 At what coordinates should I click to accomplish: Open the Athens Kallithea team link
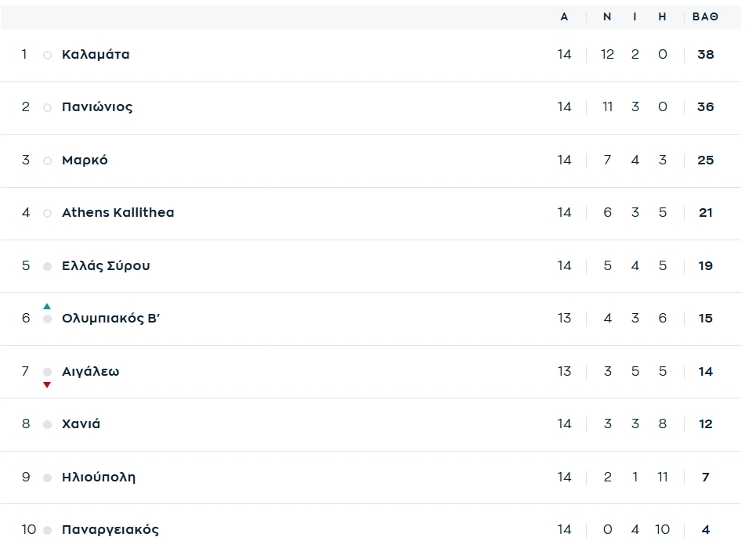[x=118, y=213]
